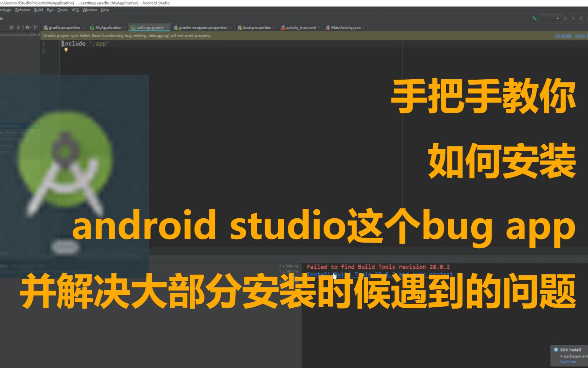Switch to the MainActivity.java tab

point(345,27)
